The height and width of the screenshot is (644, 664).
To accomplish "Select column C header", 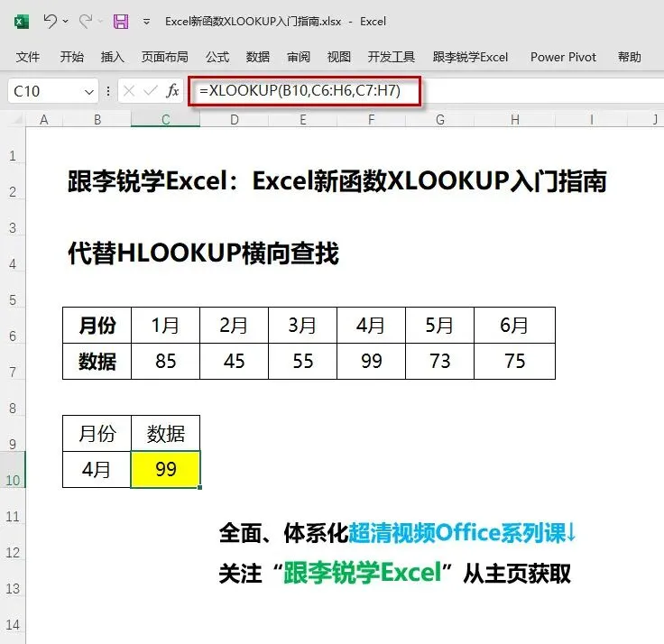I will tap(166, 120).
